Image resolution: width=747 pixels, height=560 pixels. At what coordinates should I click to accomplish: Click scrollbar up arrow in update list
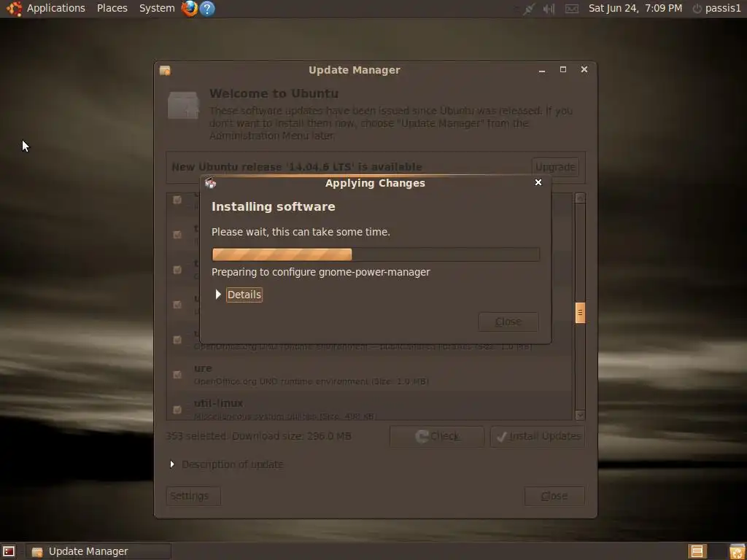click(x=580, y=198)
